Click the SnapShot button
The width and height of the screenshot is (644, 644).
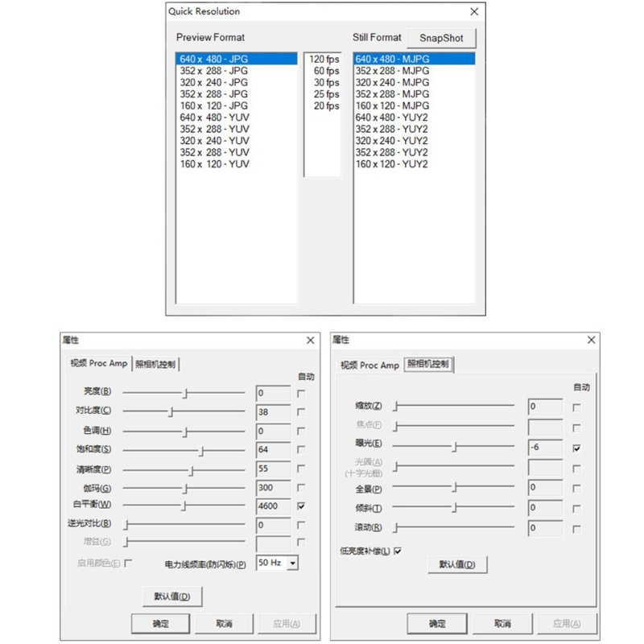pos(441,38)
